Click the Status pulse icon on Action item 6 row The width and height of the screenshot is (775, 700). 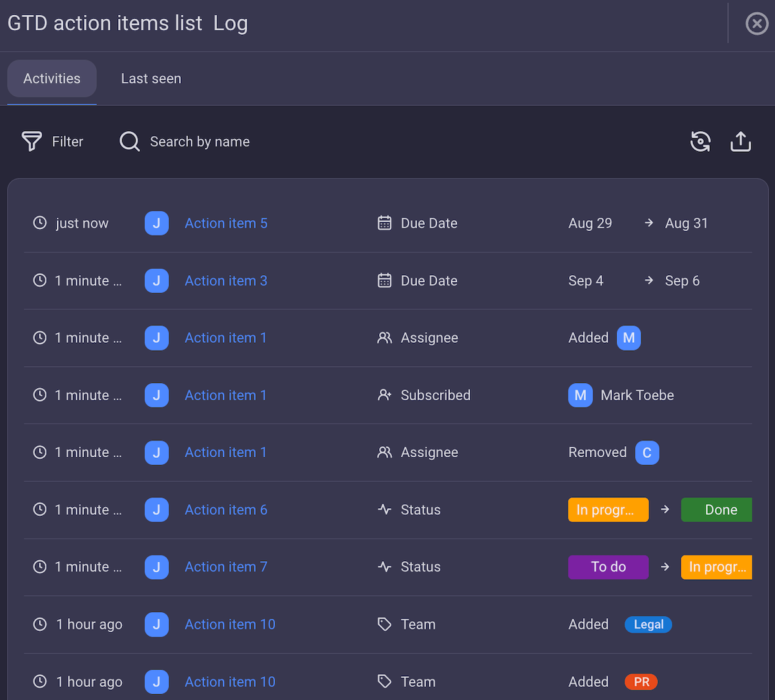pyautogui.click(x=385, y=510)
